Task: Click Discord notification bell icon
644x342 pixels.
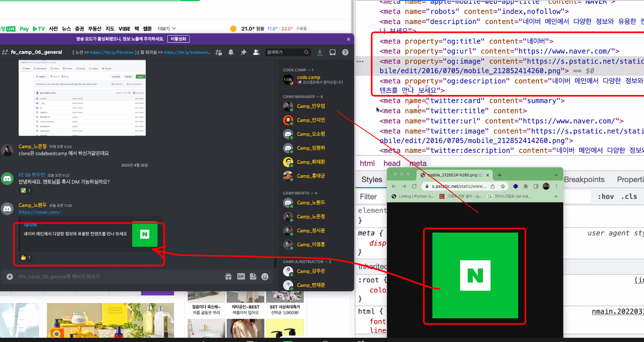Action: pyautogui.click(x=231, y=52)
